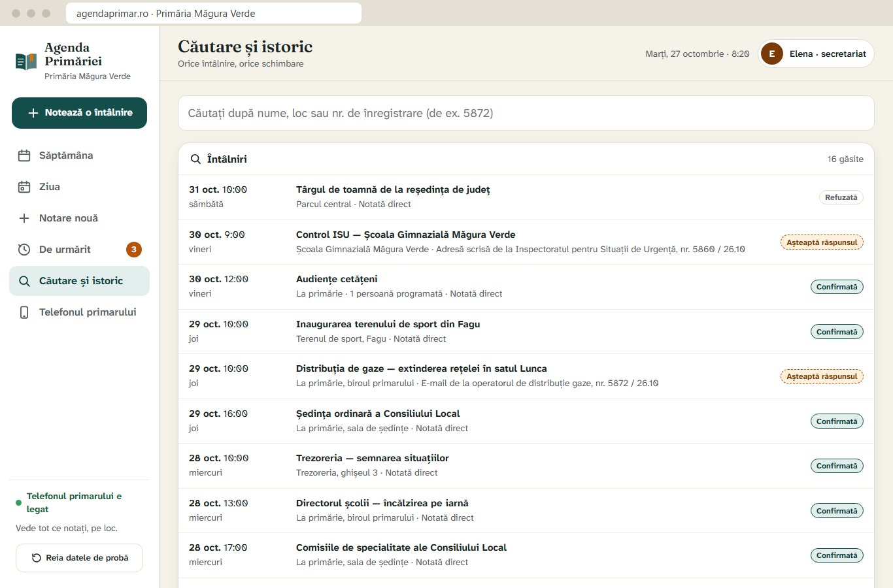The image size is (893, 588).
Task: Open Trezoreria — semnarea situațiilor entry
Action: pyautogui.click(x=526, y=466)
